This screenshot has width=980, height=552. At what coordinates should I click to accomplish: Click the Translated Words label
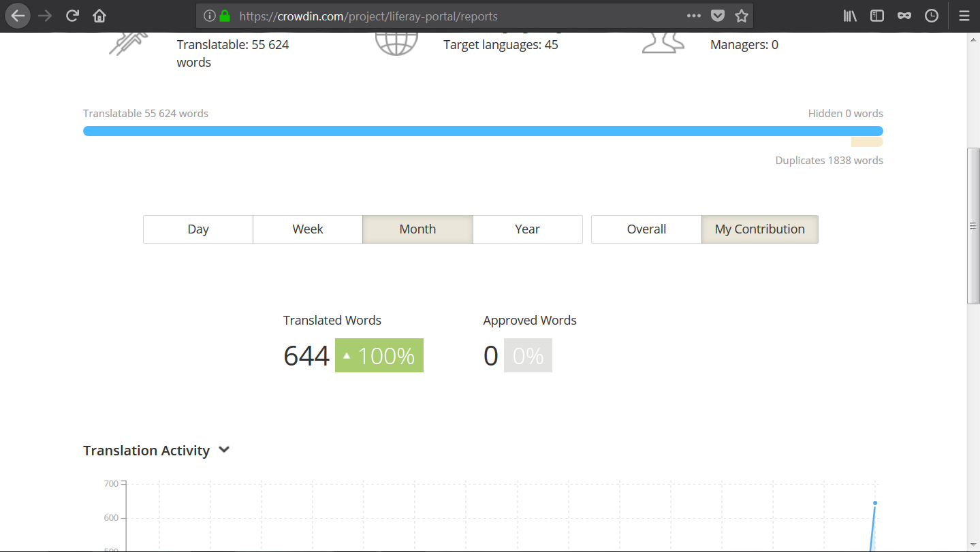332,321
